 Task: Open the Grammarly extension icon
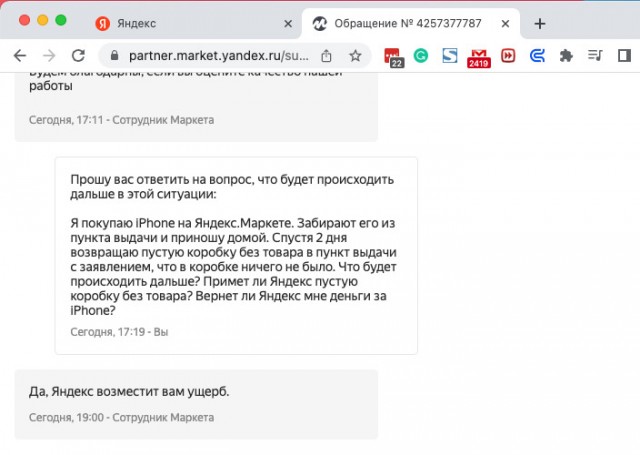421,56
